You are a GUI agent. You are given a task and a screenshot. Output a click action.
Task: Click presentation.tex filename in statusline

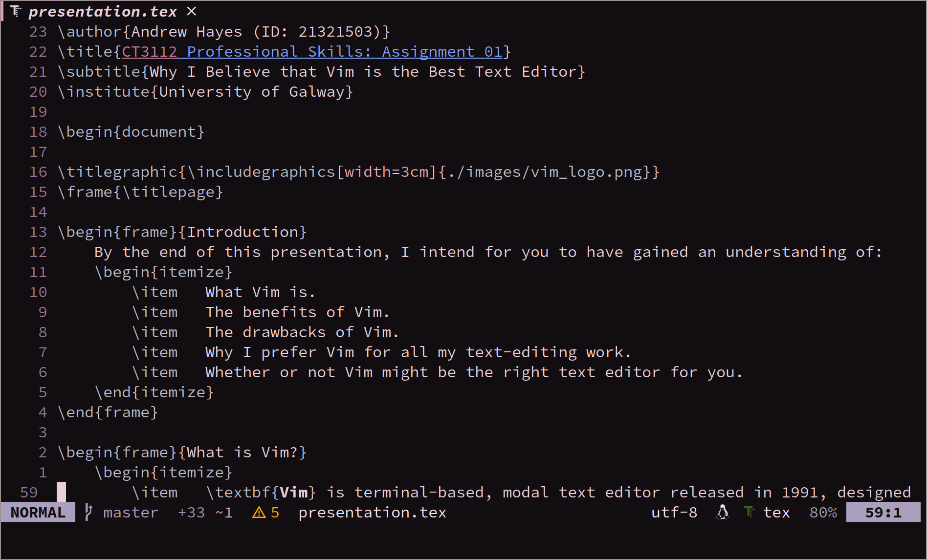(372, 512)
